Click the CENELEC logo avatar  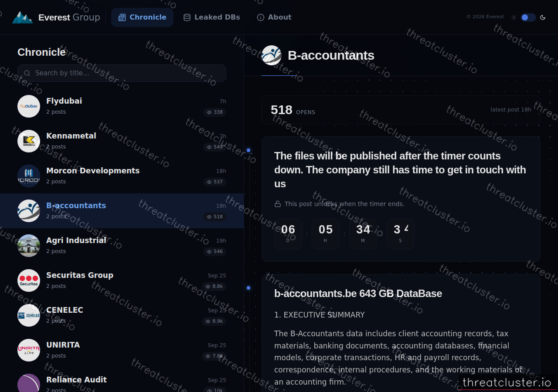click(29, 315)
